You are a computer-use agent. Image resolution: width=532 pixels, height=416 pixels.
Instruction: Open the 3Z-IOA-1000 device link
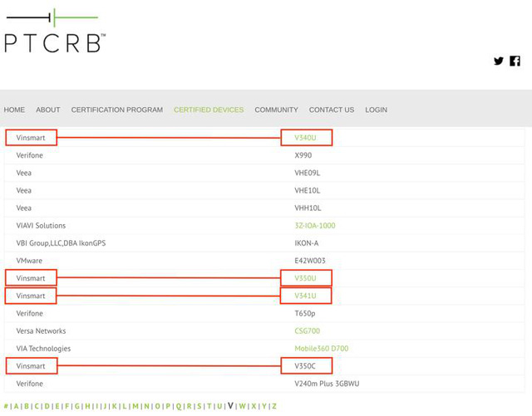pos(315,226)
